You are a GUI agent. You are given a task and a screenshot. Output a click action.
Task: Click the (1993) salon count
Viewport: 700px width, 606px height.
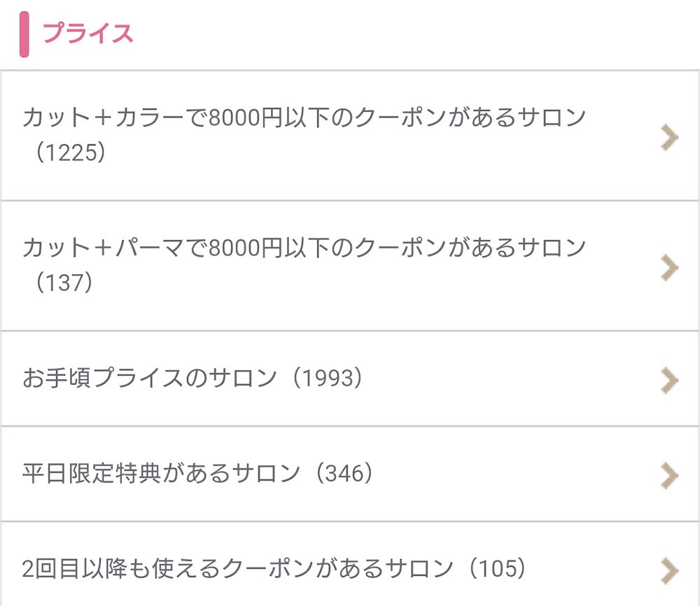328,379
